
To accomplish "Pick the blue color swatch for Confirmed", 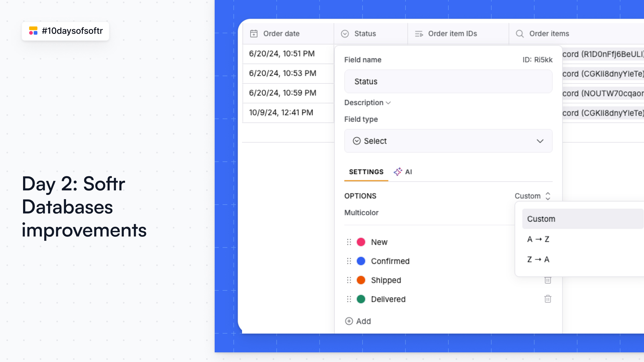I will click(x=361, y=261).
